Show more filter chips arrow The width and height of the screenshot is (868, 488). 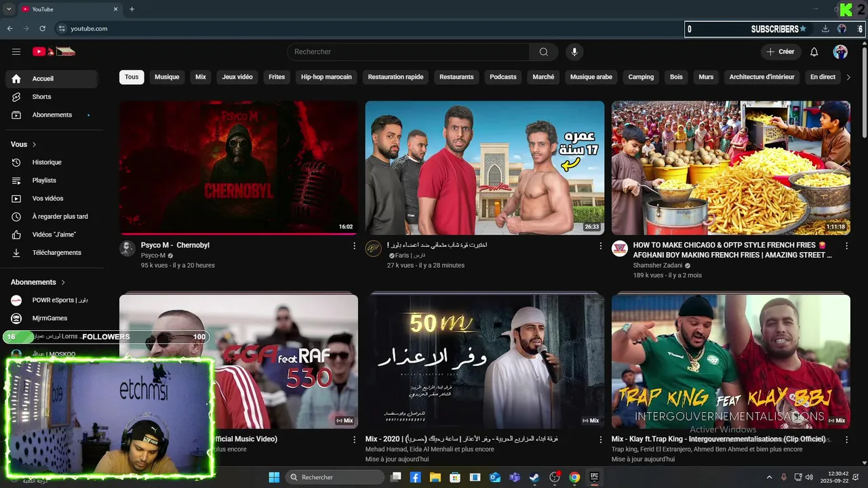[x=848, y=77]
